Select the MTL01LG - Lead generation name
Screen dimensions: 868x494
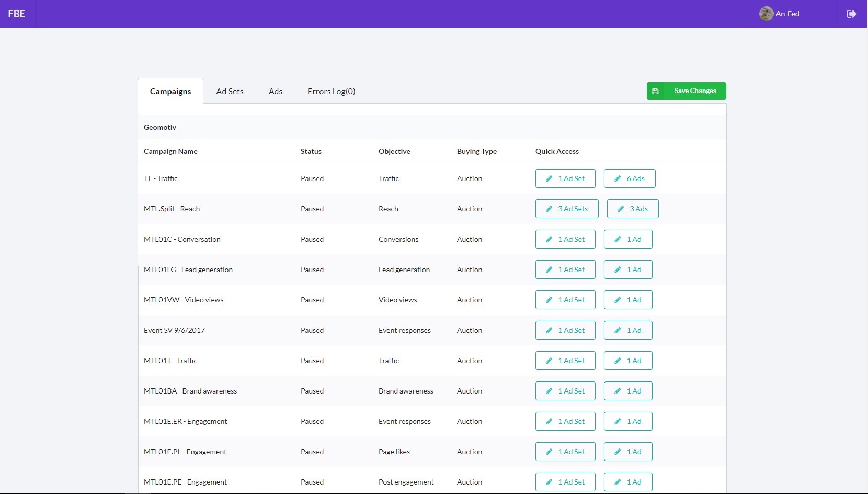pyautogui.click(x=188, y=270)
